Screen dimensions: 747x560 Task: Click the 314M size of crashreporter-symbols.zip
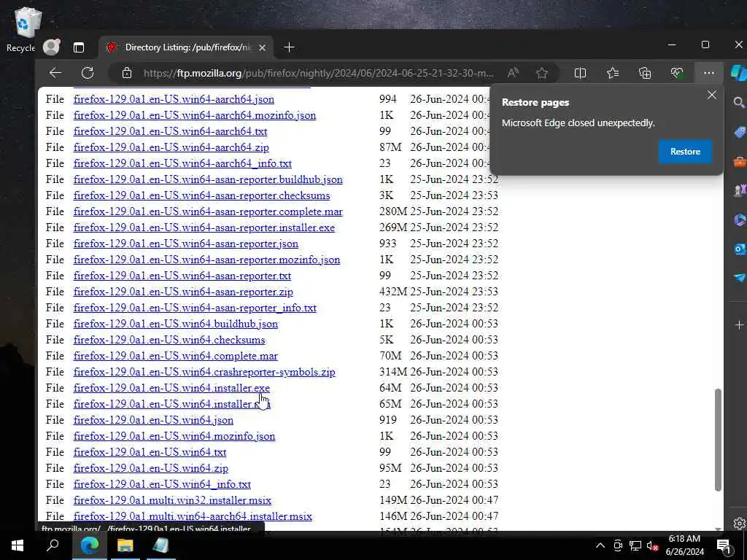coord(393,372)
